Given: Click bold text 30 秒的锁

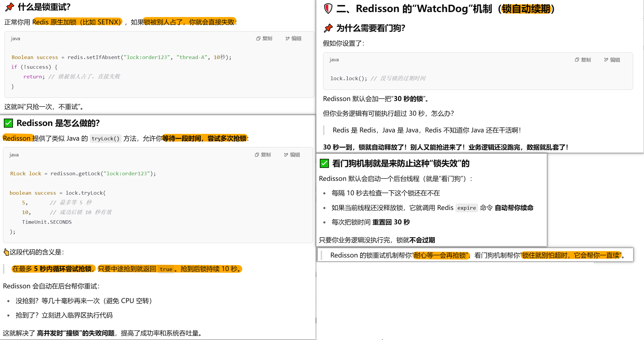Looking at the screenshot, I should [x=408, y=99].
